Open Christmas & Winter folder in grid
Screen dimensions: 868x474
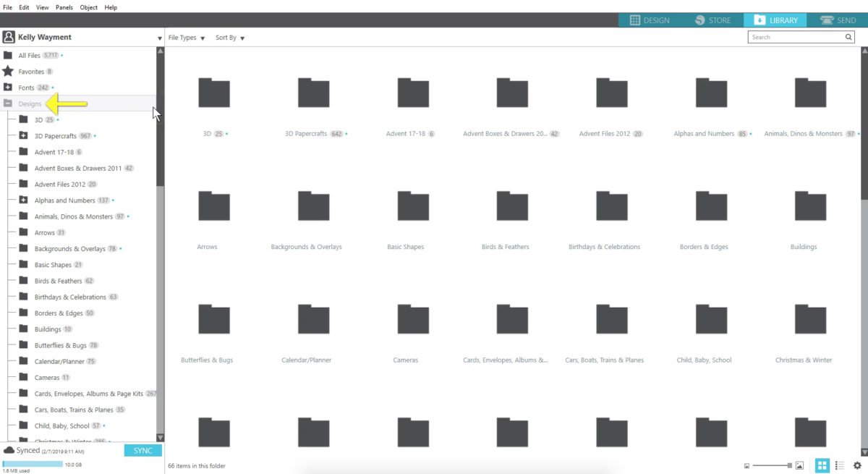pos(810,318)
